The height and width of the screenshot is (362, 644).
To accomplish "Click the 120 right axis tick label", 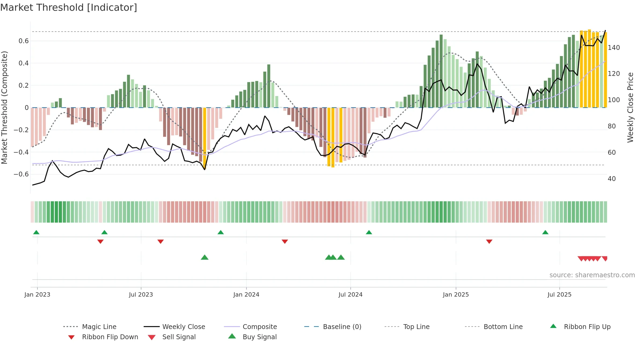I will click(x=614, y=74).
